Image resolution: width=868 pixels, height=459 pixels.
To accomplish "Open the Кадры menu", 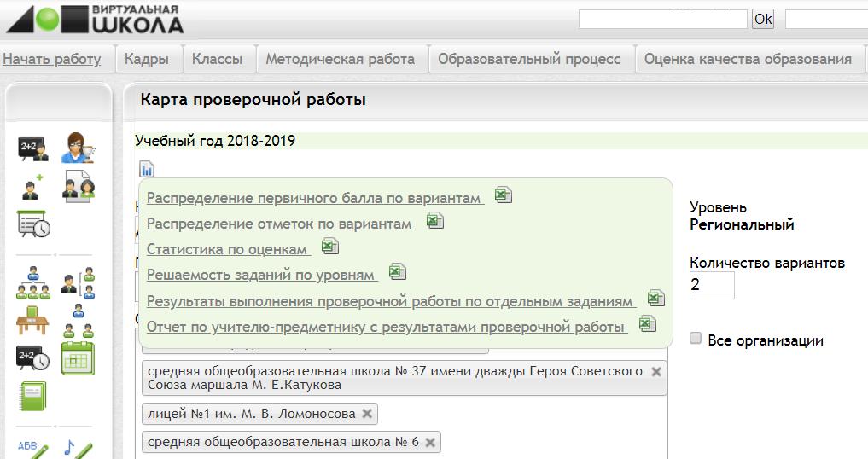I will click(145, 59).
